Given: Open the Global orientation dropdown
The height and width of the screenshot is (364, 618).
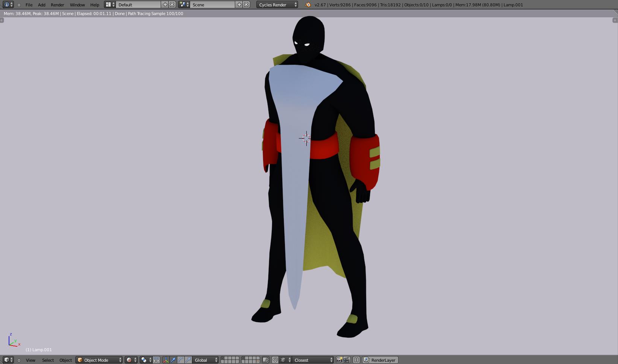Looking at the screenshot, I should pos(205,360).
